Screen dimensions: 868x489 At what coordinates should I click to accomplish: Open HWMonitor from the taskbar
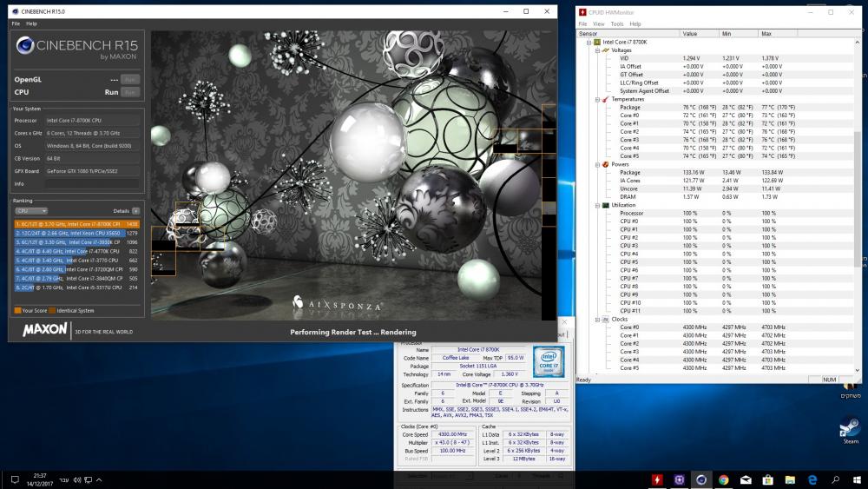657,479
